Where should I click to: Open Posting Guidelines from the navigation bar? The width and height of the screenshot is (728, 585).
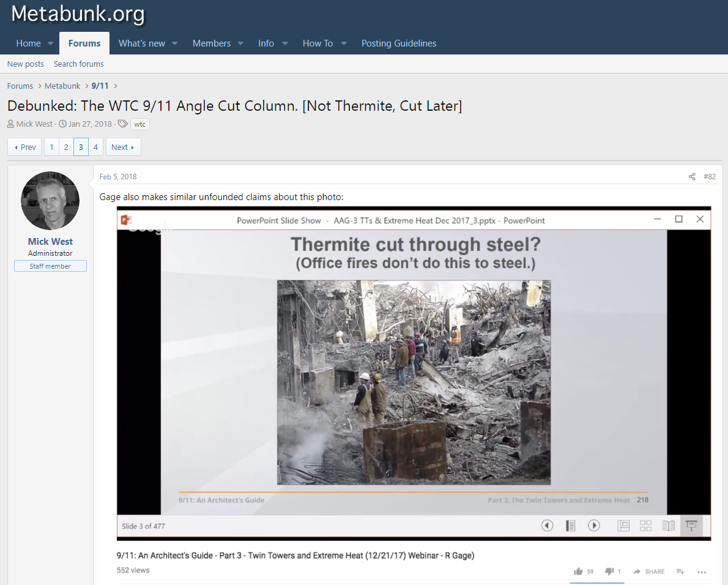398,43
